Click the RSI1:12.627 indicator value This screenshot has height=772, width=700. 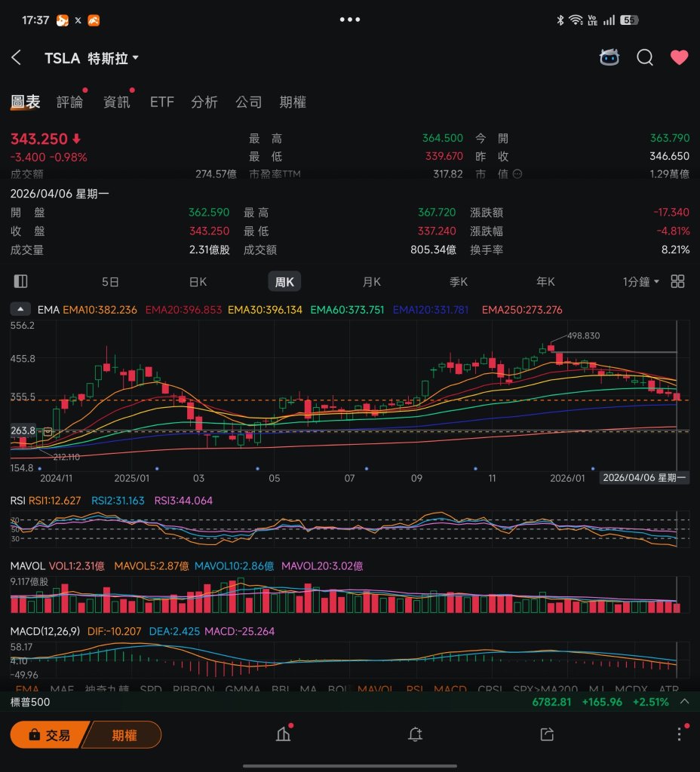point(54,501)
